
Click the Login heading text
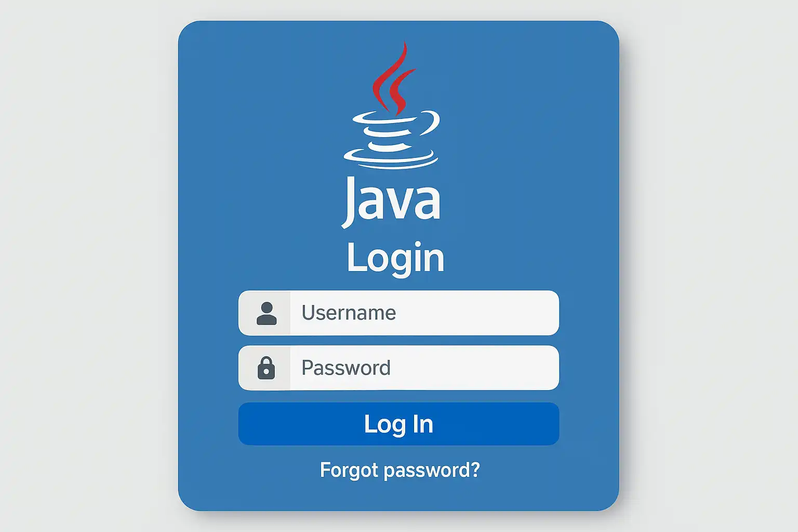[395, 258]
